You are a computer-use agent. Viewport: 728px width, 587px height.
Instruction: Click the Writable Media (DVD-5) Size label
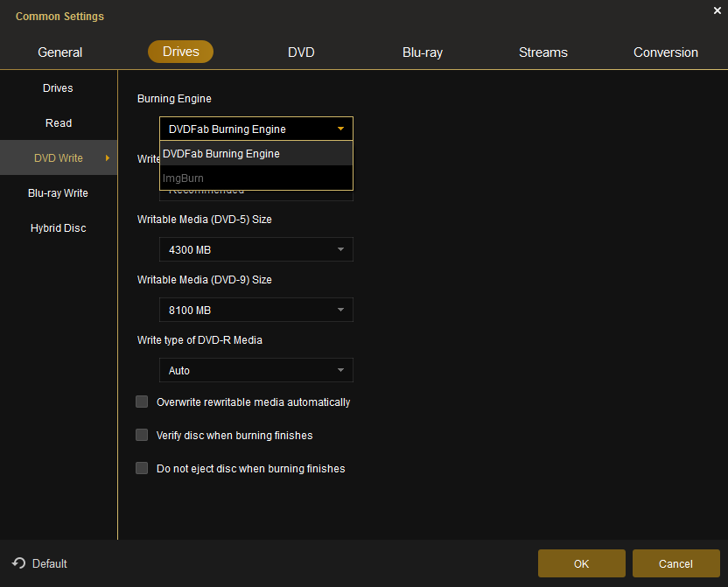click(x=204, y=220)
